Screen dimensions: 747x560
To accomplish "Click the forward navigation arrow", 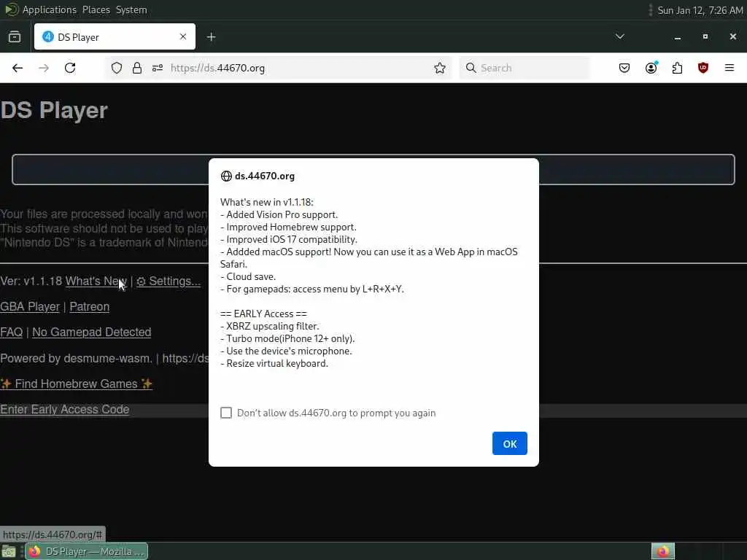I will coord(44,68).
